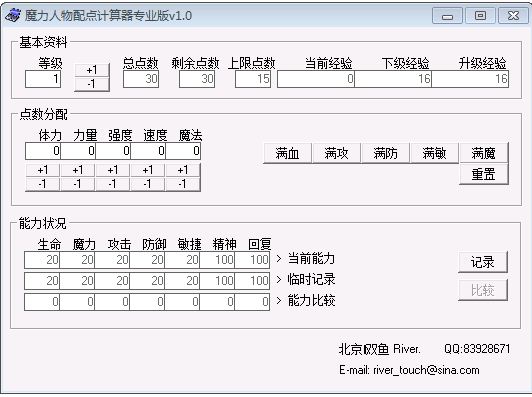Click the 魔法 points field
This screenshot has height=397, width=532.
pyautogui.click(x=183, y=151)
